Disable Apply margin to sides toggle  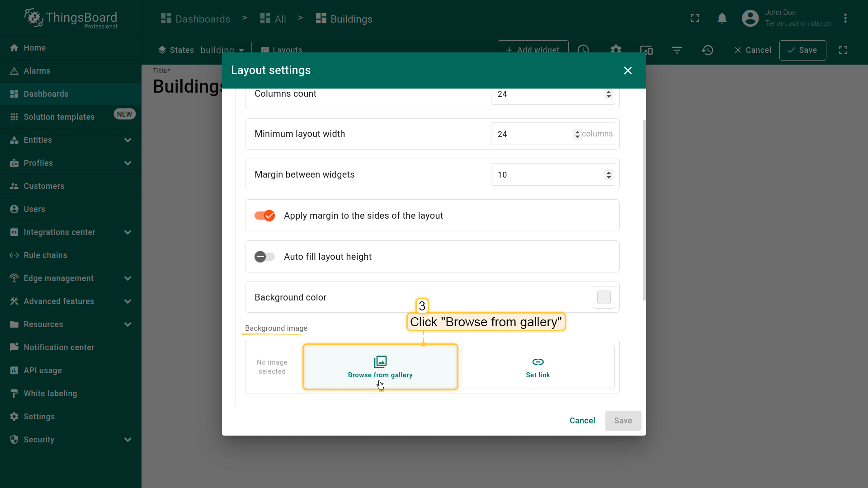tap(265, 216)
